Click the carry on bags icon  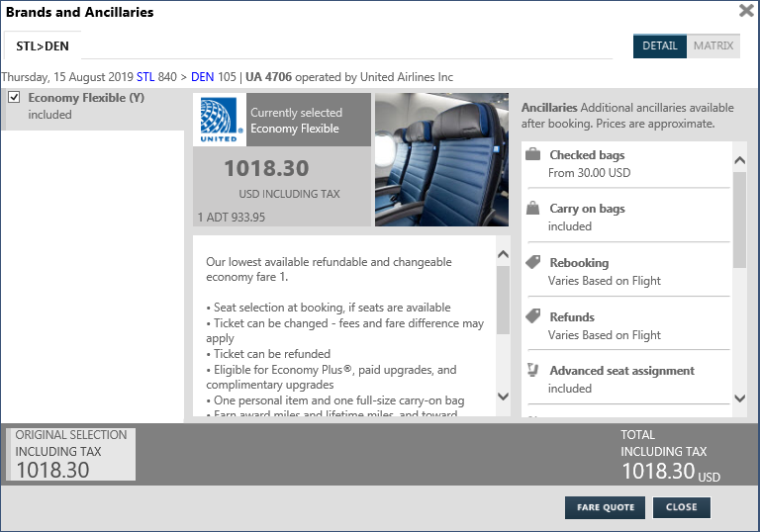[532, 208]
